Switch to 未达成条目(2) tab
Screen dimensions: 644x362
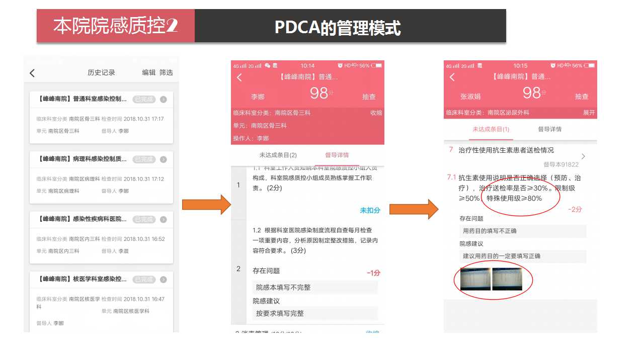coord(278,155)
